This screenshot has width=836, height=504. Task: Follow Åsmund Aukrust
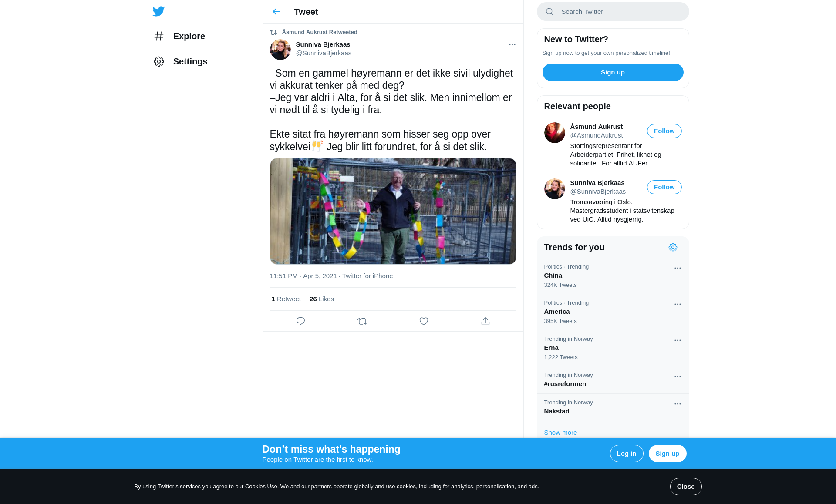coord(664,131)
